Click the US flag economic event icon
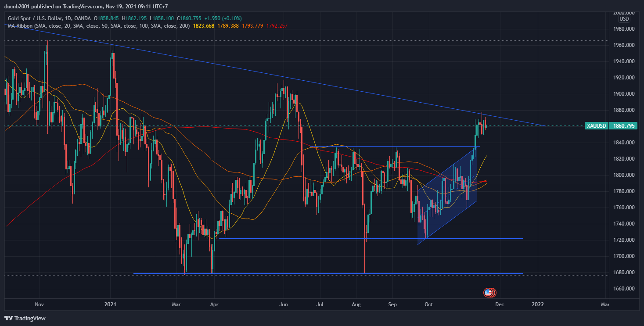The image size is (644, 326). [x=487, y=292]
